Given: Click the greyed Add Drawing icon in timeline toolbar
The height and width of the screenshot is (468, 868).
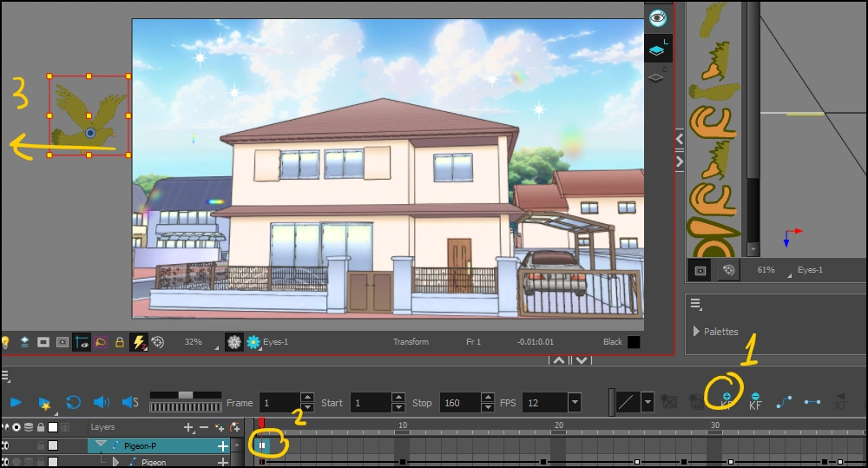Looking at the screenshot, I should tap(669, 402).
